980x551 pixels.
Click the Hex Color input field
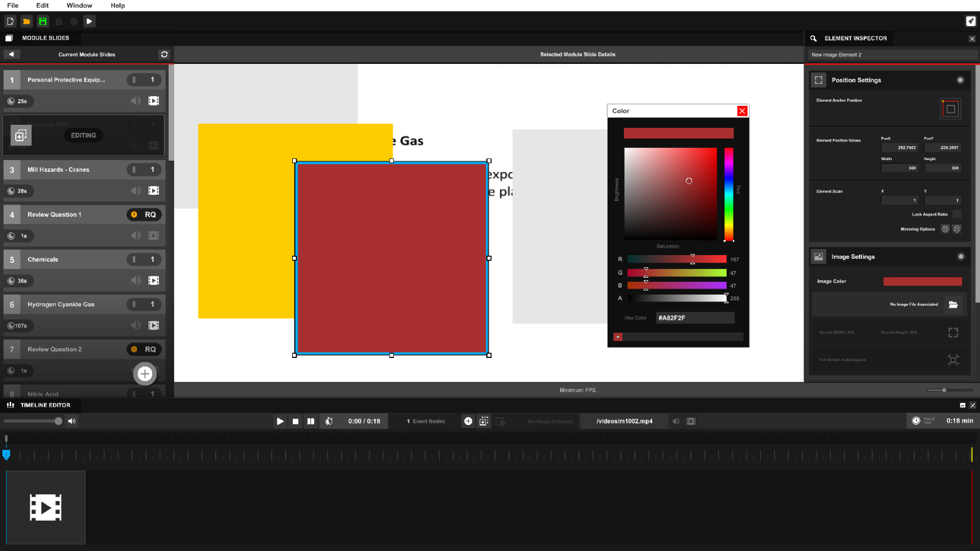pyautogui.click(x=695, y=318)
